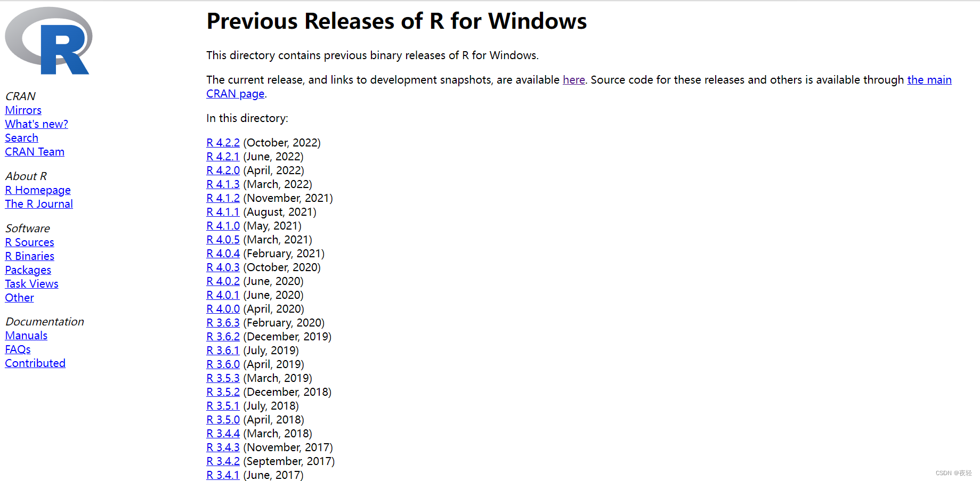
Task: Open the Manuals documentation link
Action: click(27, 336)
